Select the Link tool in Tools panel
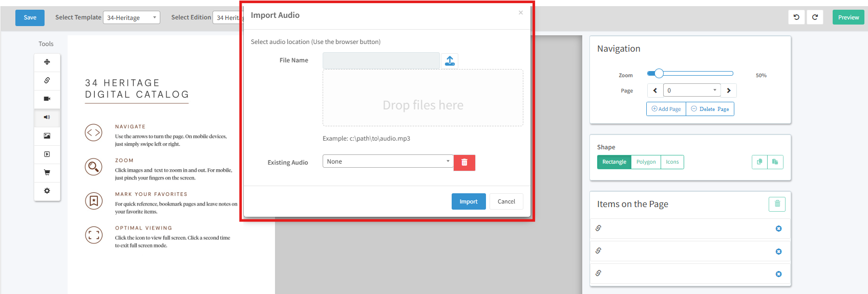The width and height of the screenshot is (868, 294). (47, 81)
